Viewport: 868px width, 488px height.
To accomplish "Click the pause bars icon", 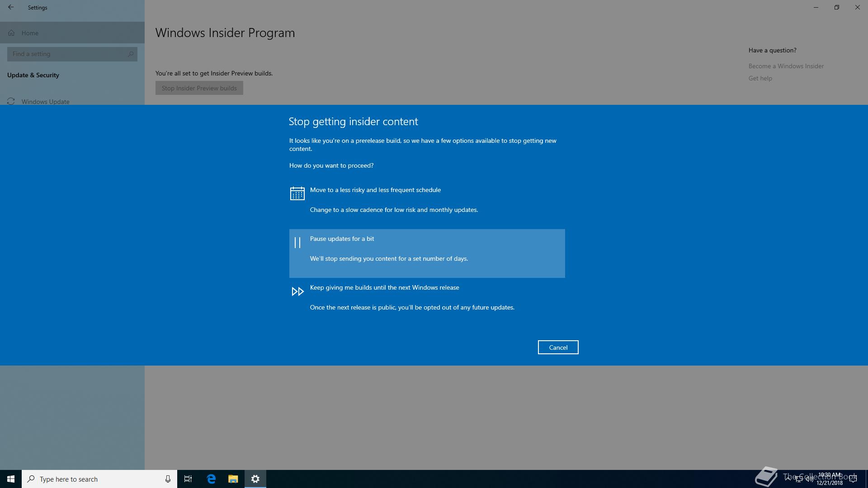I will click(297, 243).
